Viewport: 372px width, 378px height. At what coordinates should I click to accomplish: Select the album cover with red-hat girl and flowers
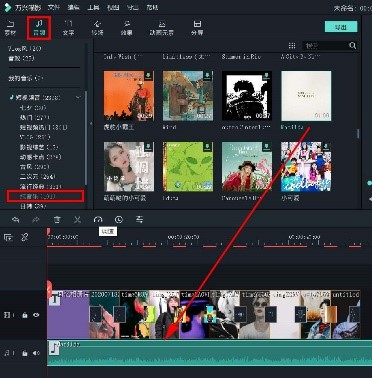[x=247, y=167]
